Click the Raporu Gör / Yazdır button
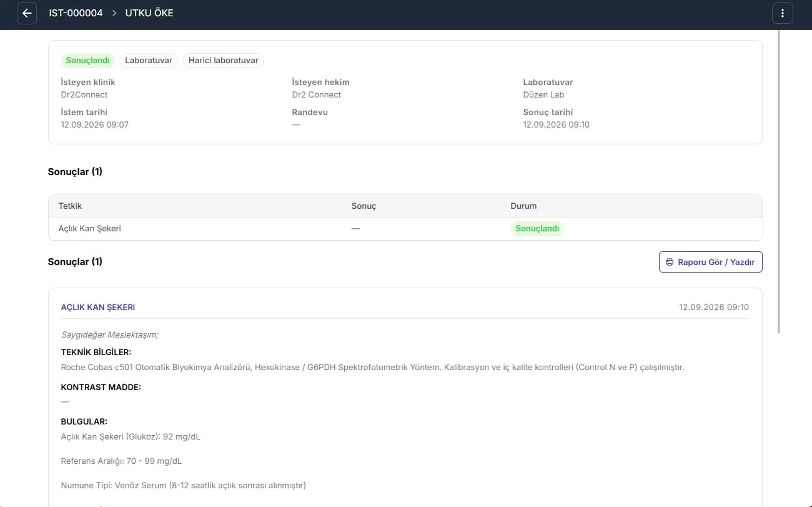Viewport: 812px width, 507px height. coord(710,262)
